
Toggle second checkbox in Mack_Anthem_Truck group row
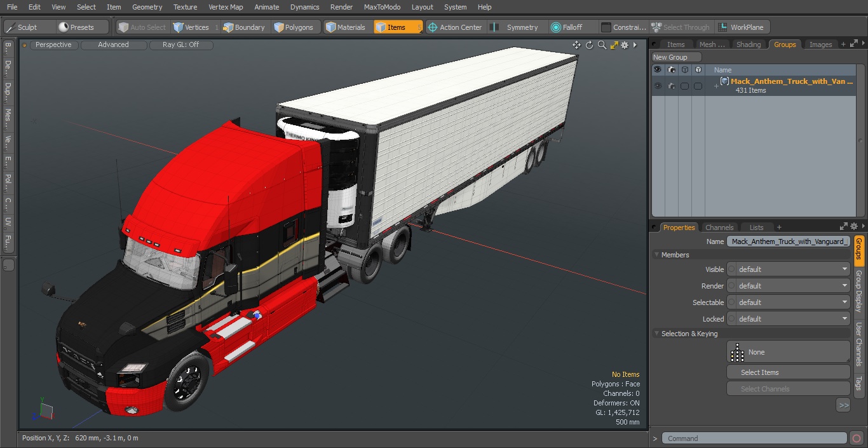click(x=698, y=86)
